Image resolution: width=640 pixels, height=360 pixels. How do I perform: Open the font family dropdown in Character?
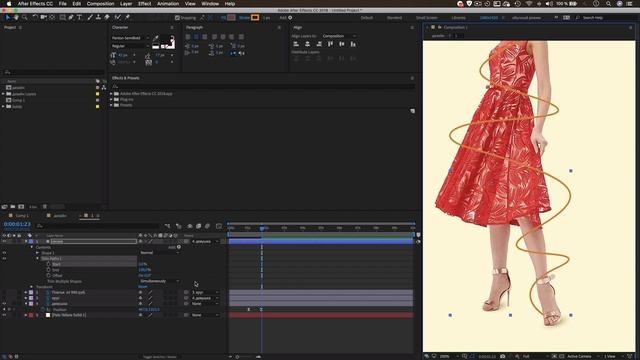130,38
